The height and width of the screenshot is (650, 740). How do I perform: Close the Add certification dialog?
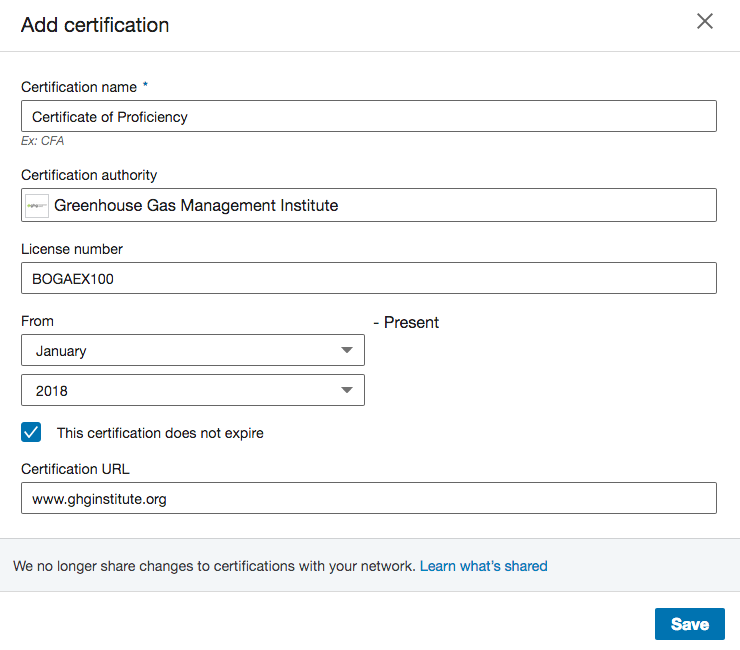pyautogui.click(x=705, y=21)
